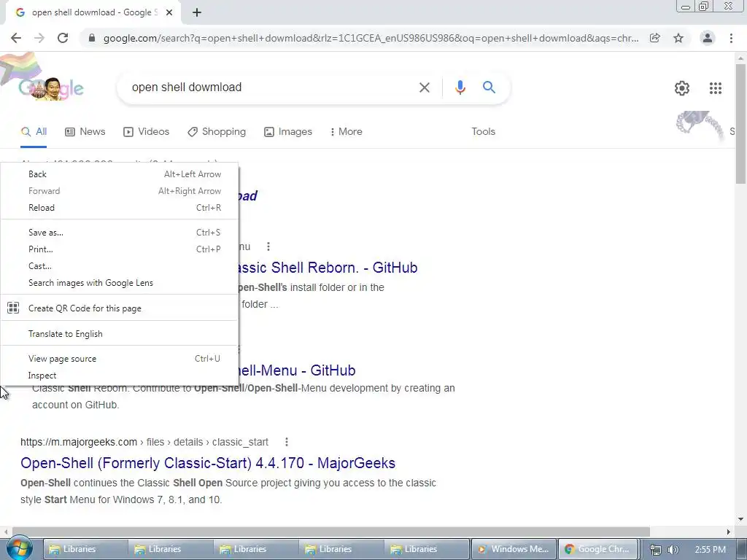Image resolution: width=747 pixels, height=560 pixels.
Task: Reload the page with the refresh icon
Action: (x=63, y=38)
